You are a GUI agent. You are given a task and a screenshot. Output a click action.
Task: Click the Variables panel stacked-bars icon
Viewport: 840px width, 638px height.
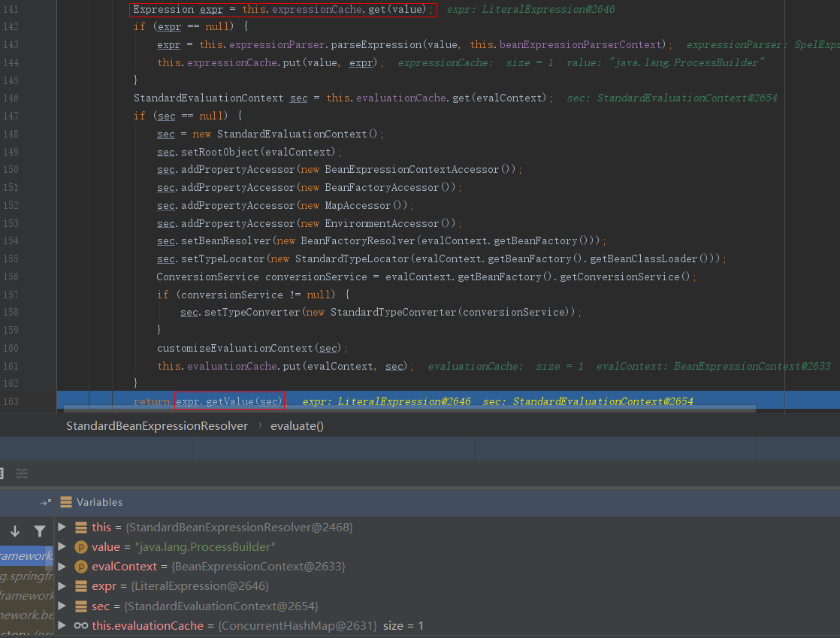66,502
